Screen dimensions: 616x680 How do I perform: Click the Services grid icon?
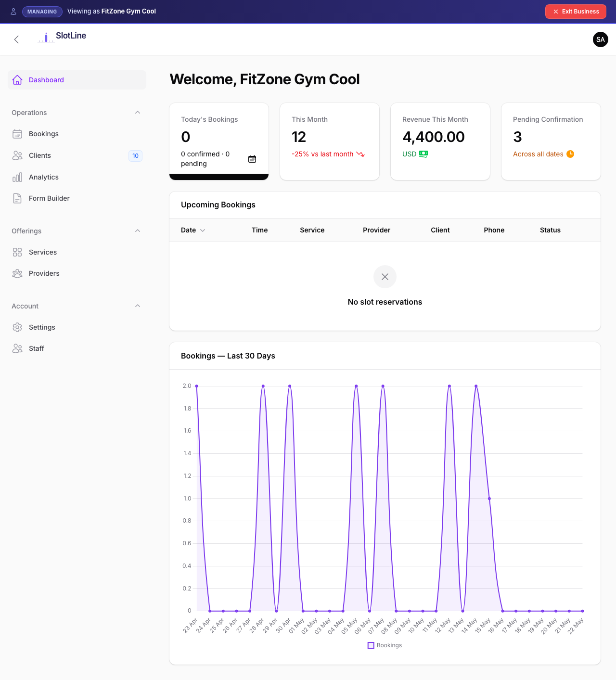pos(17,252)
